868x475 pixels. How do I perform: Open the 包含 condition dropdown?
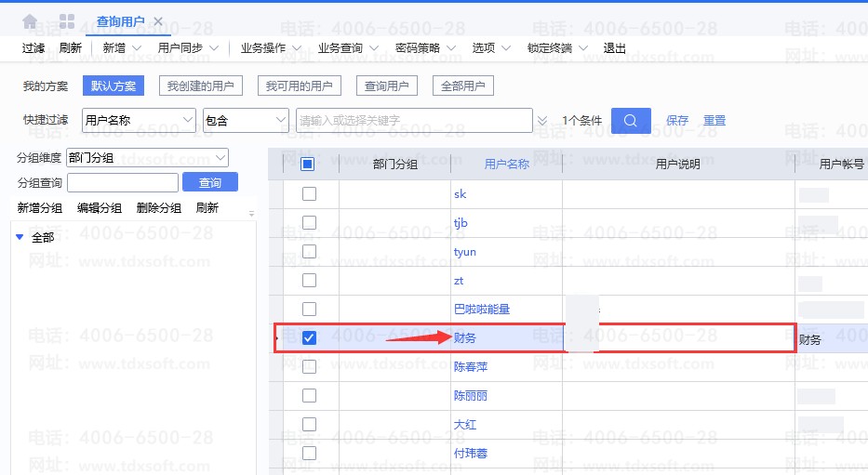[x=246, y=121]
